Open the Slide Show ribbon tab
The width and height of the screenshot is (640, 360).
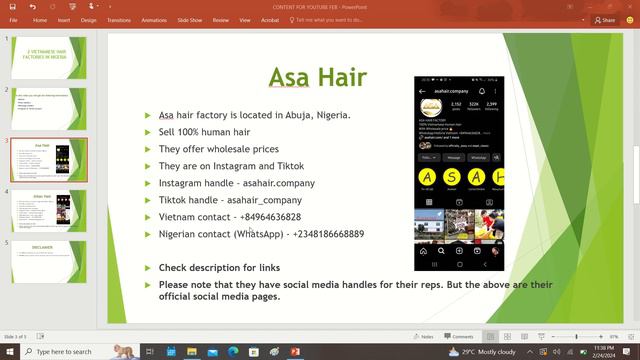pos(189,20)
